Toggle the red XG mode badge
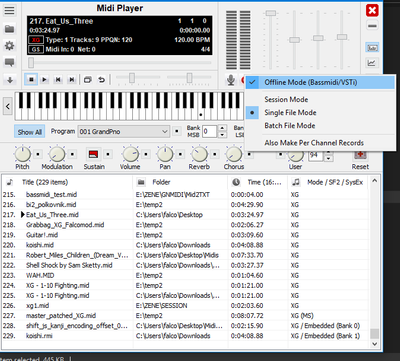Viewport: 400px width, 361px height. 35,40
